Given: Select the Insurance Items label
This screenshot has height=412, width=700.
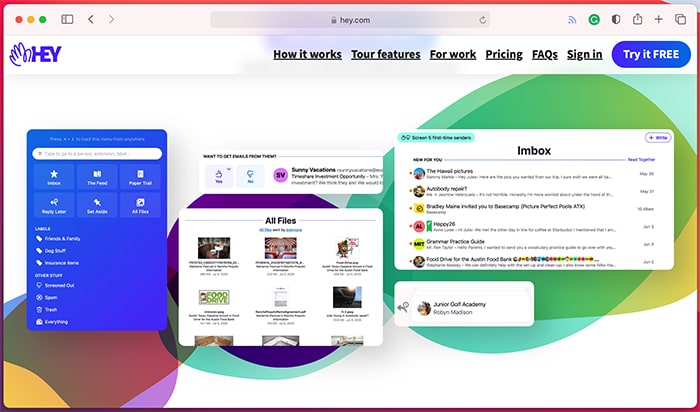Looking at the screenshot, I should pyautogui.click(x=57, y=263).
